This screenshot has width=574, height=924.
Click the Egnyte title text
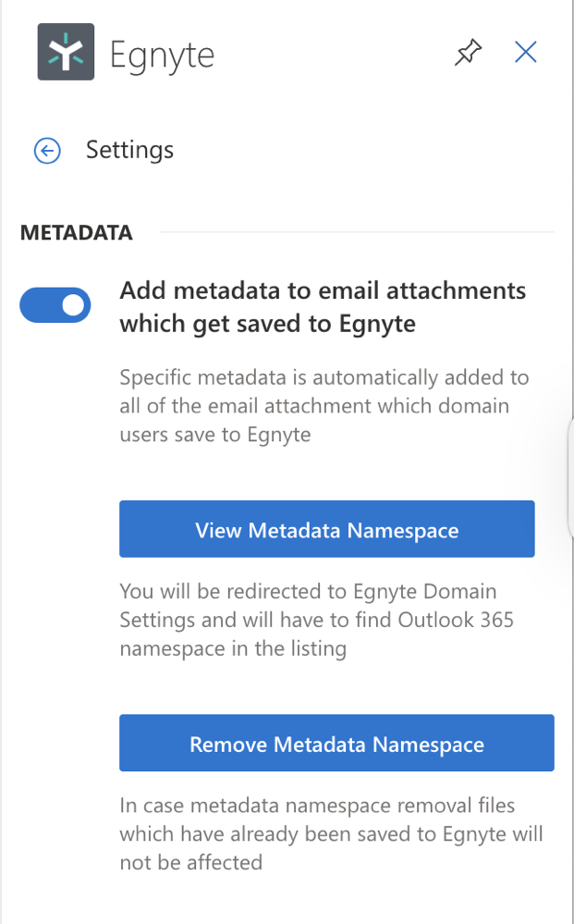(x=162, y=53)
